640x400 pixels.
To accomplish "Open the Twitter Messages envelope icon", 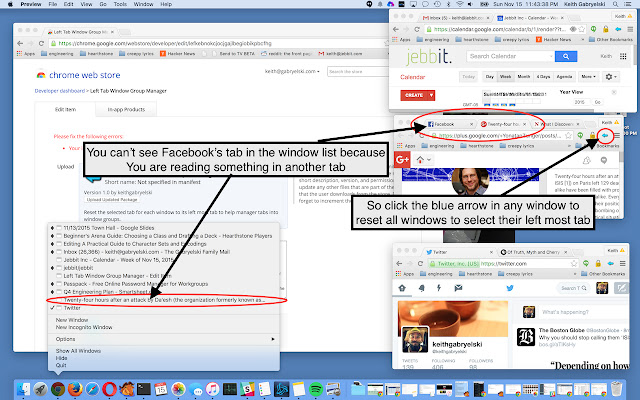I will 458,288.
